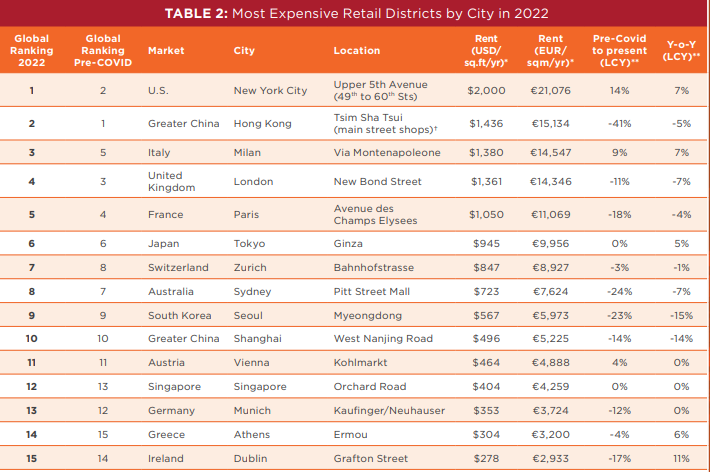Click the 'Tokyo' city cell
Viewport: 710px width, 472px height.
(x=249, y=243)
